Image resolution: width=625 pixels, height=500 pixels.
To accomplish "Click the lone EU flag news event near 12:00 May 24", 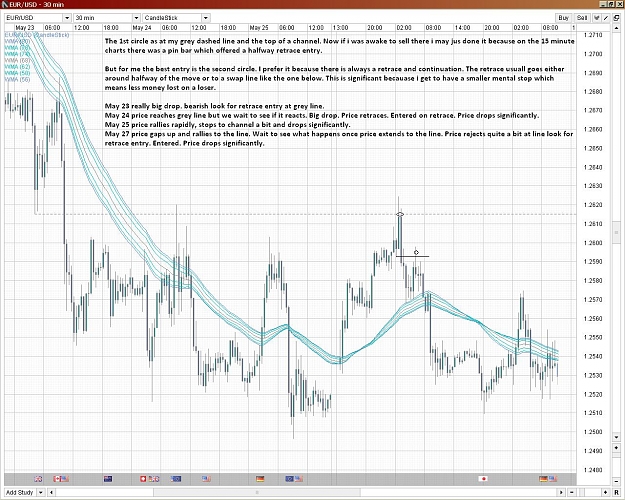I will coord(176,479).
